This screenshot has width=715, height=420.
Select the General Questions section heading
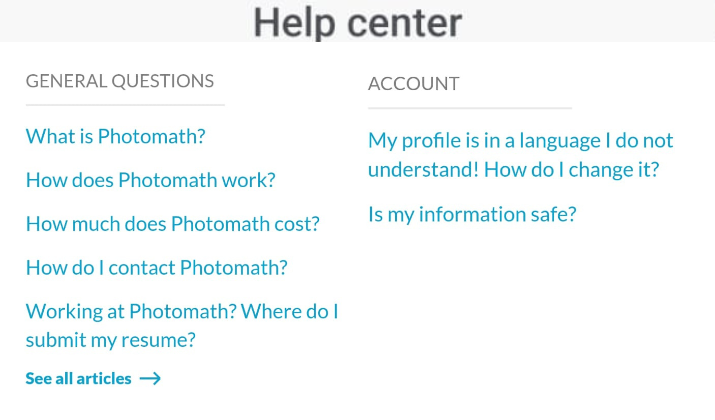click(120, 81)
